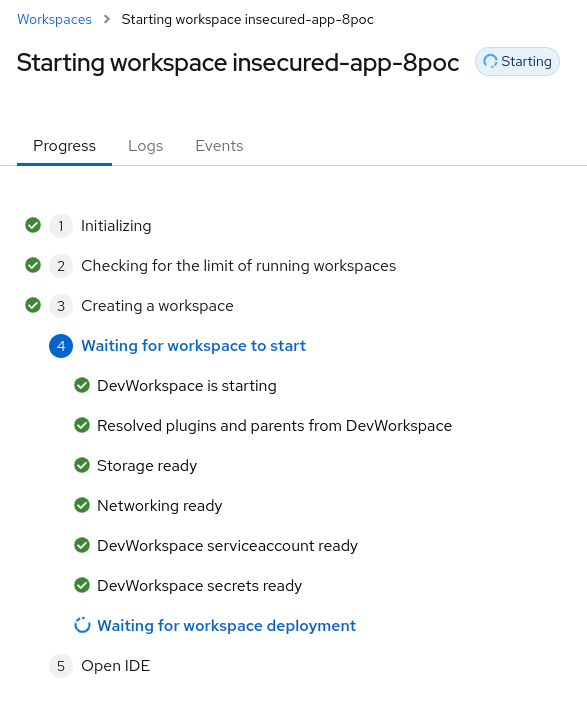The width and height of the screenshot is (587, 707).
Task: Click step number 5 circle
Action: pos(61,666)
